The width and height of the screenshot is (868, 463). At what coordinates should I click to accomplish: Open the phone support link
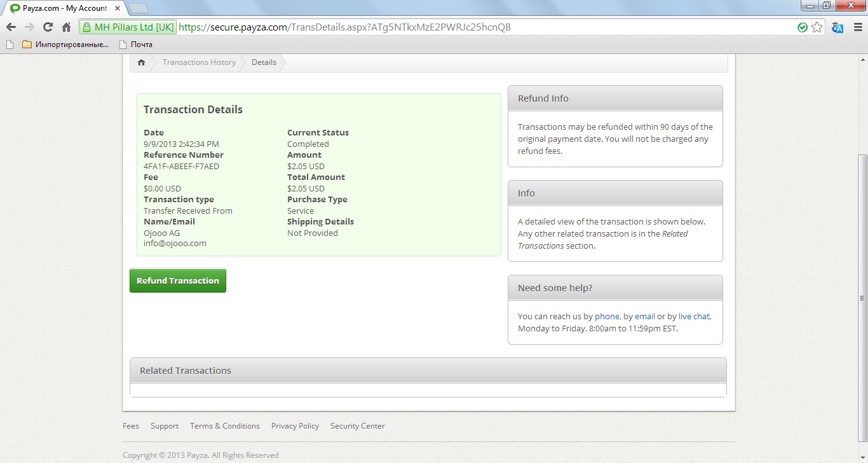click(x=607, y=316)
